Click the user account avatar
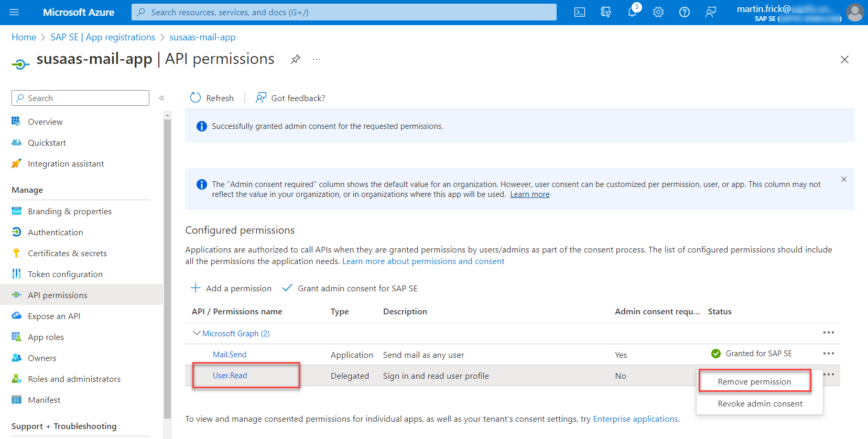Image resolution: width=868 pixels, height=439 pixels. click(855, 12)
